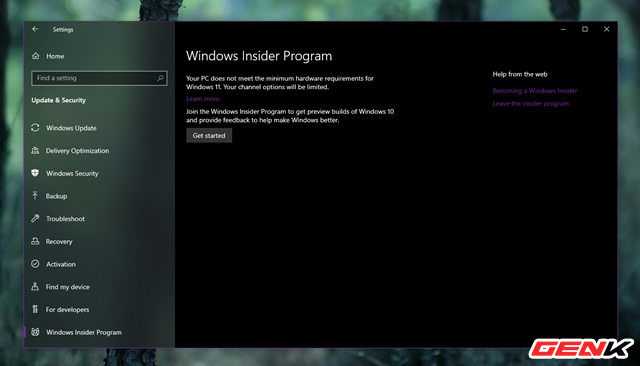Go to For developers section
This screenshot has height=366, width=640.
(67, 309)
